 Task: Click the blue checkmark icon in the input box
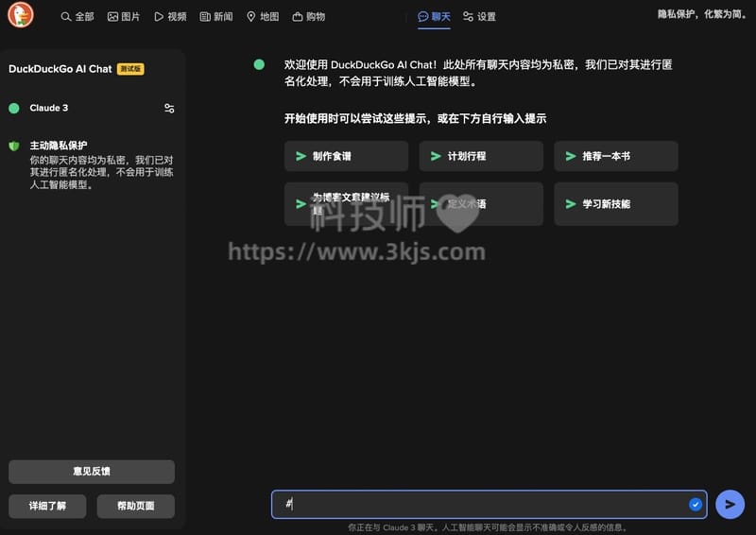696,505
